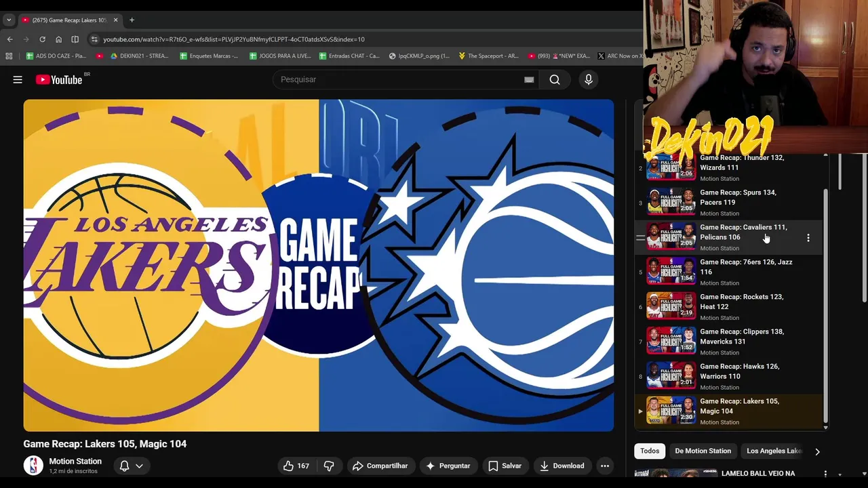Click the Salvar save button
The height and width of the screenshot is (488, 868).
[x=505, y=466]
